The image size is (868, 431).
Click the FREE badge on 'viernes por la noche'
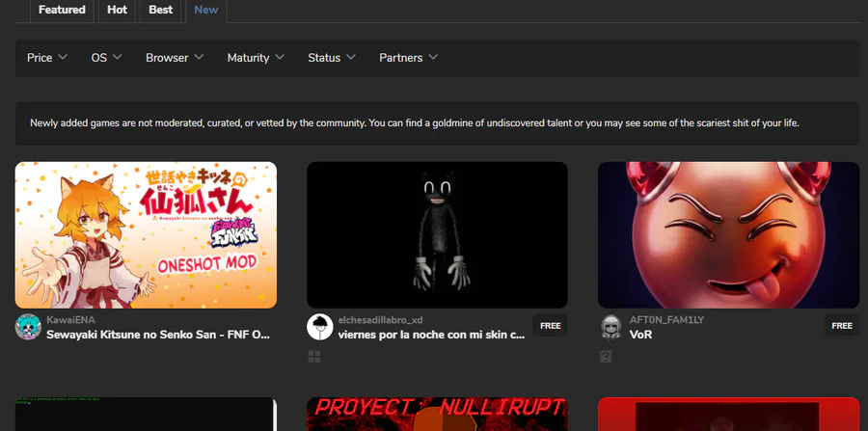(x=551, y=326)
